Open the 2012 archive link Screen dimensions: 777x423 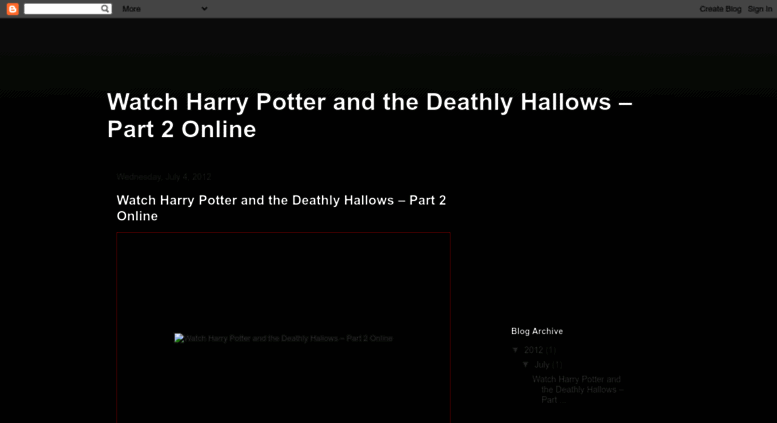pyautogui.click(x=533, y=350)
